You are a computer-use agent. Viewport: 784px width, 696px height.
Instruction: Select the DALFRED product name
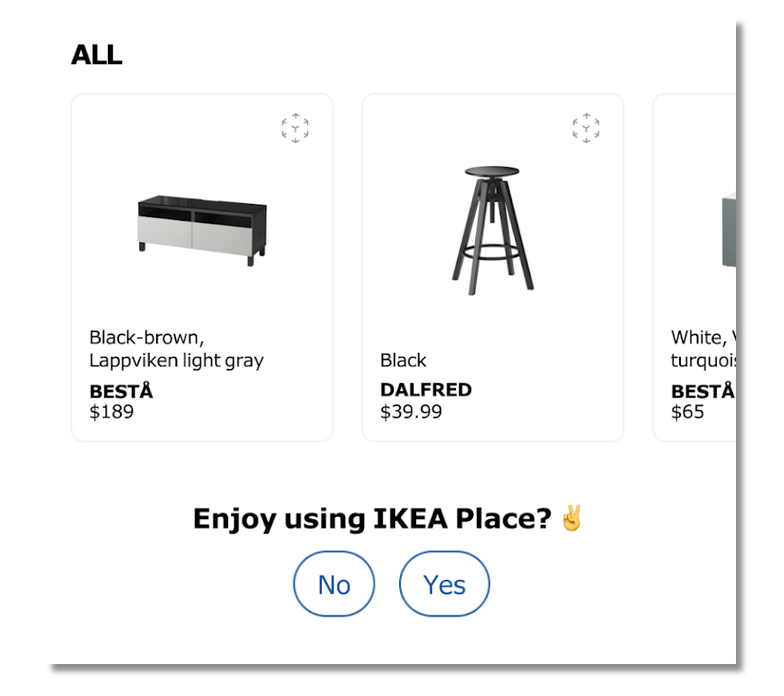click(x=426, y=390)
